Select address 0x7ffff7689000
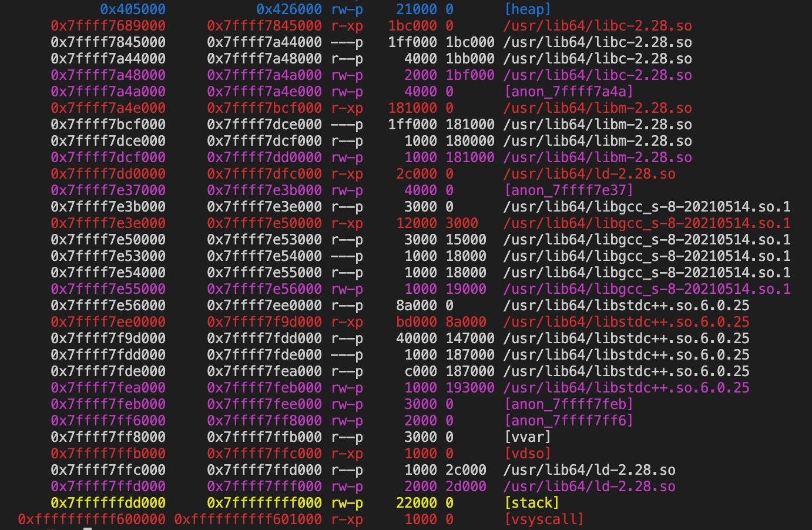 (x=108, y=26)
